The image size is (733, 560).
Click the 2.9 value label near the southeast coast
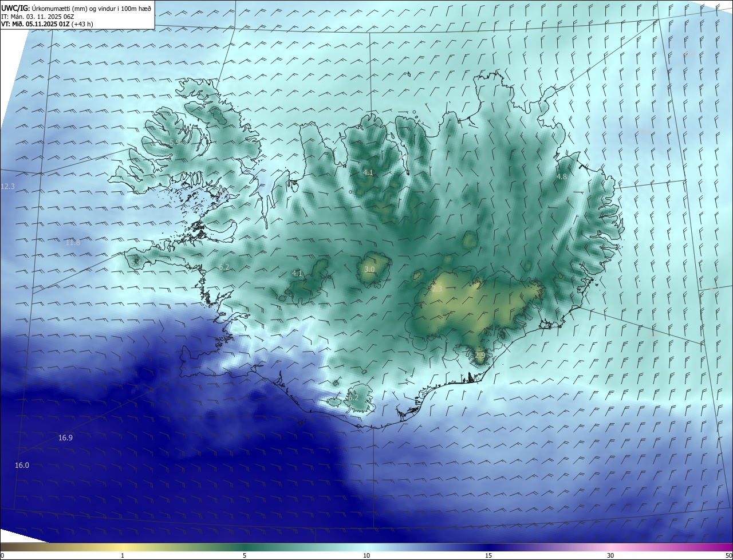coord(480,356)
